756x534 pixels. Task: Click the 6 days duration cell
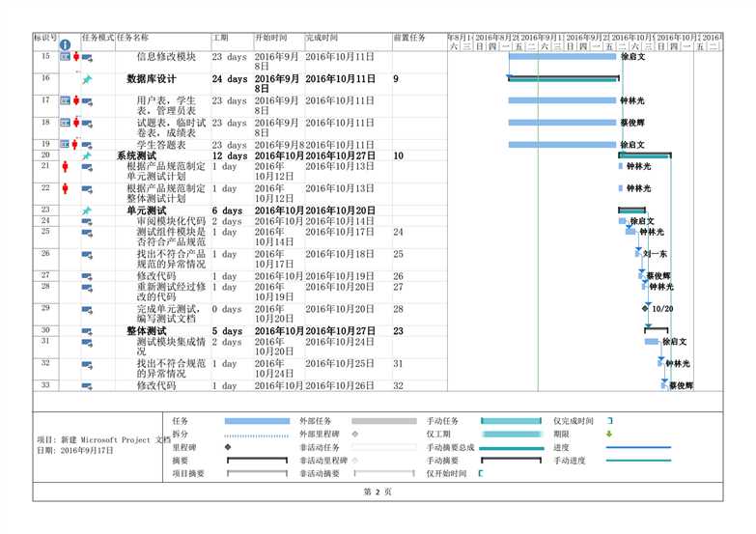(x=227, y=211)
